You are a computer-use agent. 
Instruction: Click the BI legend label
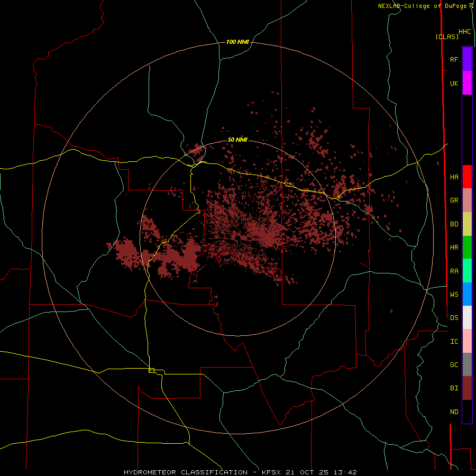(x=454, y=388)
